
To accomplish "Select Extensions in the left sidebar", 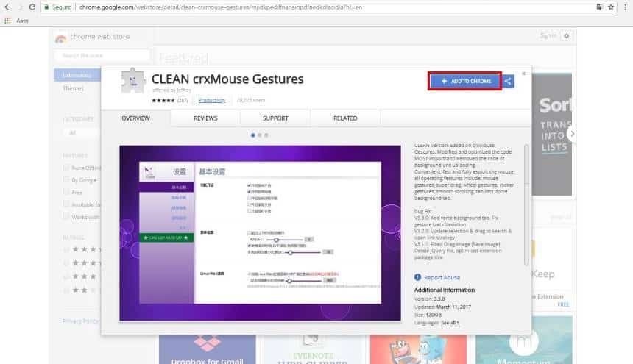I will [x=77, y=75].
